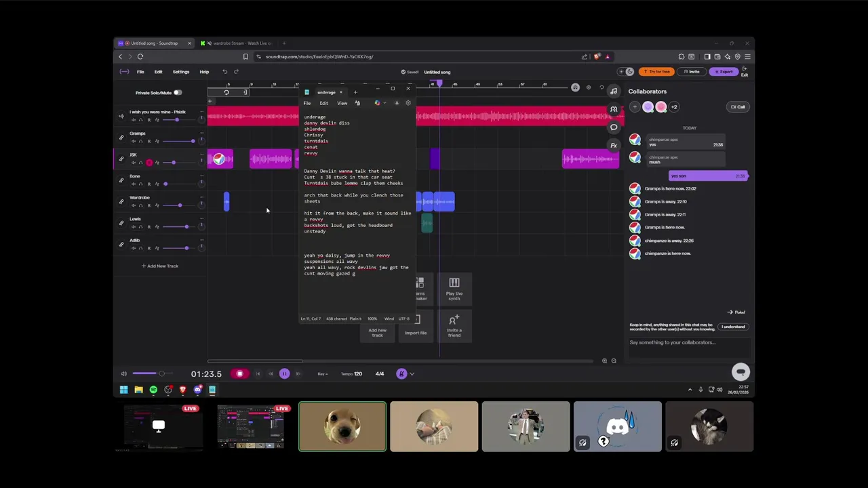The width and height of the screenshot is (868, 488).
Task: Open the Fx effects panel
Action: tap(614, 145)
